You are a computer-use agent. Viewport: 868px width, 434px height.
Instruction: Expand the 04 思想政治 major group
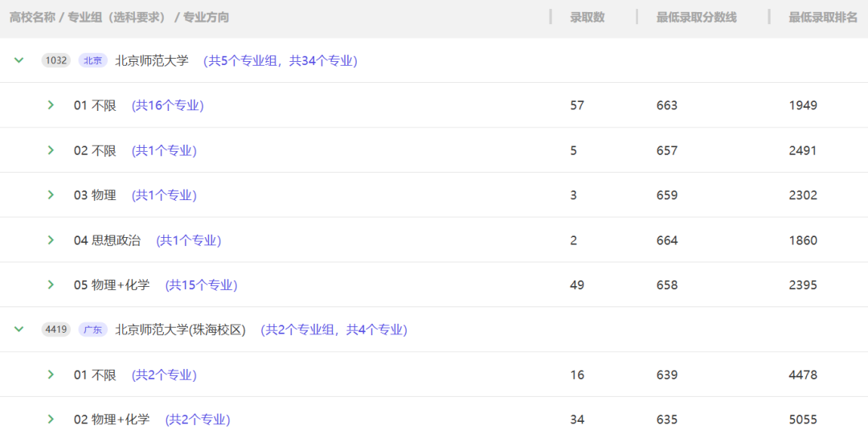[x=51, y=240]
